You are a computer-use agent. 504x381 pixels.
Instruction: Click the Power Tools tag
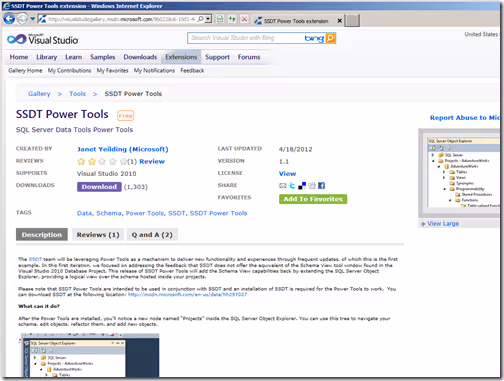145,213
